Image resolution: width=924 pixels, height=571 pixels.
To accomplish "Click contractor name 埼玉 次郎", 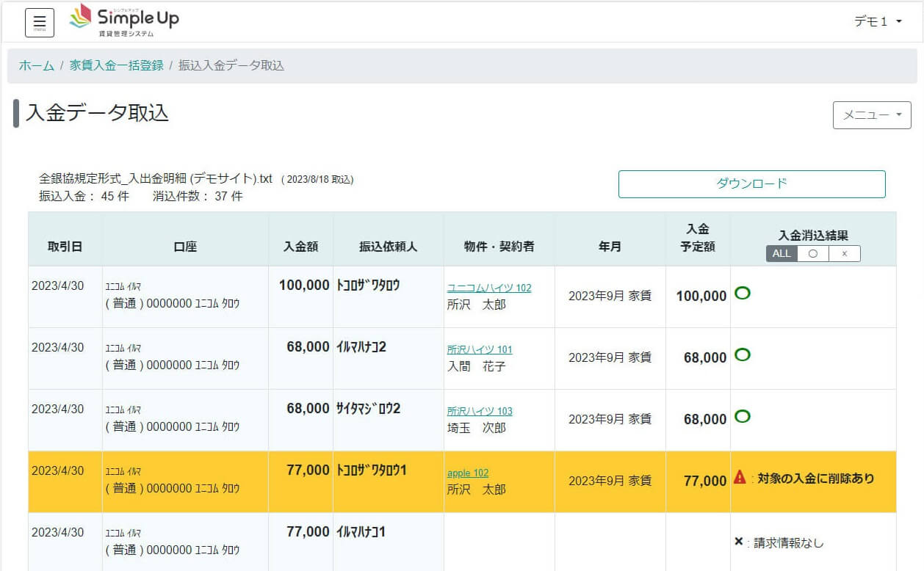I will coord(477,427).
